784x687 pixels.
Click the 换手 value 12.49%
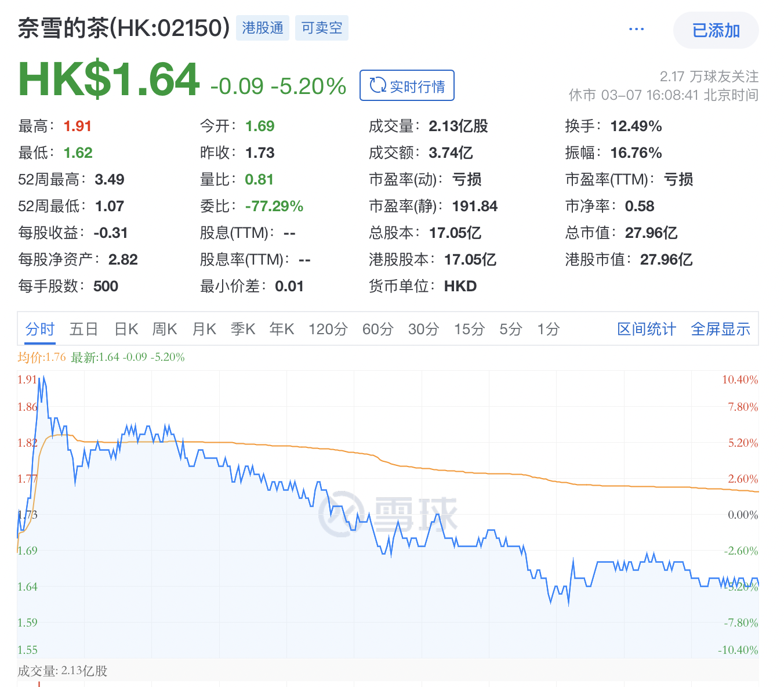636,126
